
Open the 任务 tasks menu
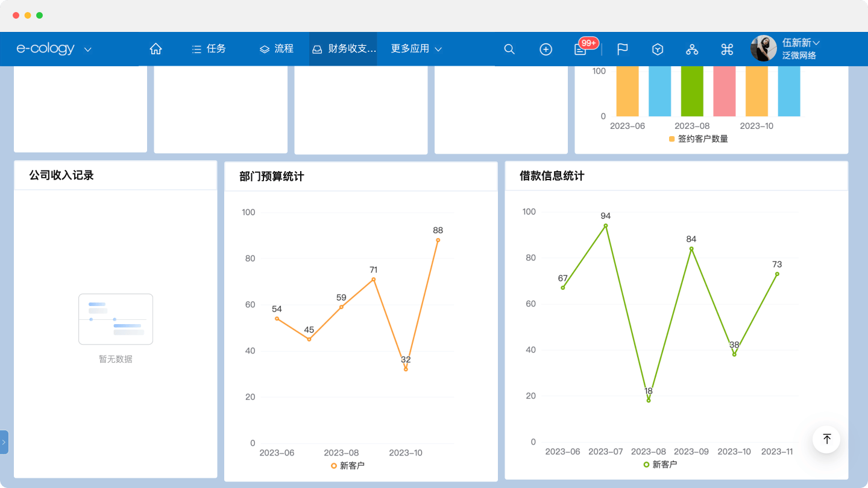[x=209, y=49]
